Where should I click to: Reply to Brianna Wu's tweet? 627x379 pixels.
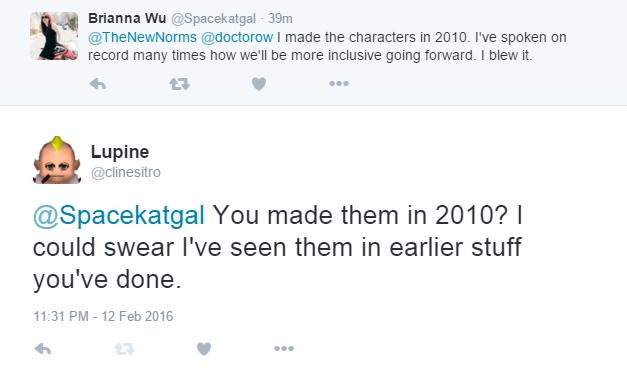coord(98,84)
